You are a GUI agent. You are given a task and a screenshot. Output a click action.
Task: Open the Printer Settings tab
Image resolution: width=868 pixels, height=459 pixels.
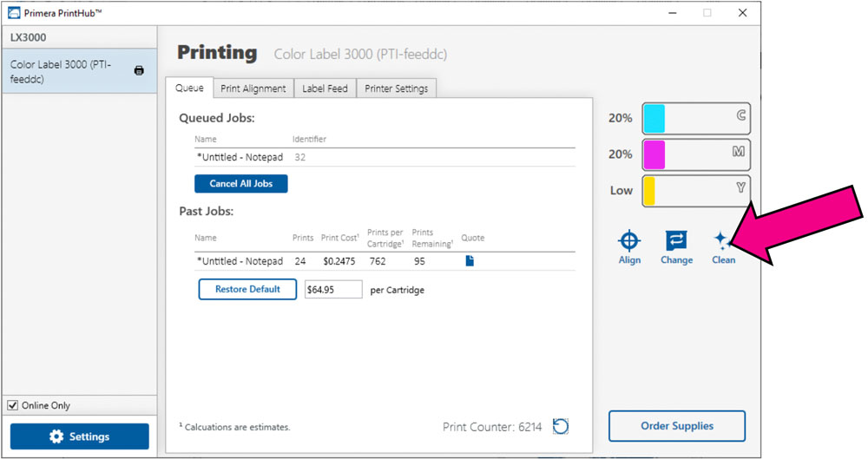(x=397, y=89)
